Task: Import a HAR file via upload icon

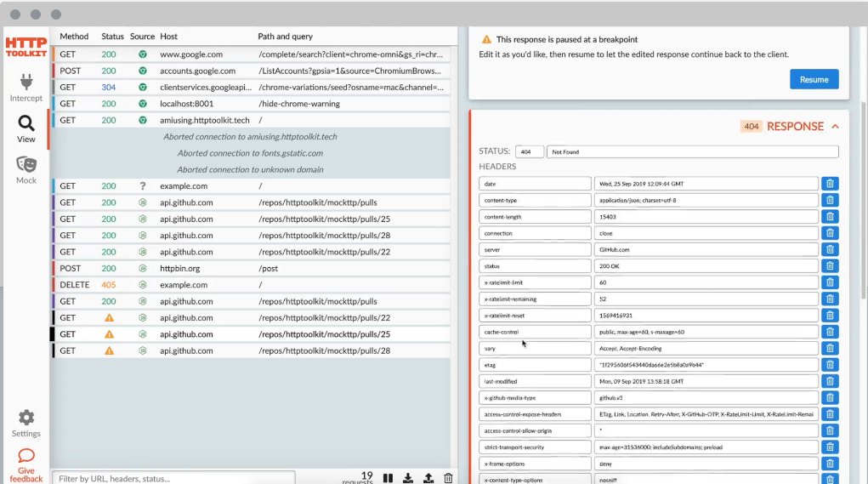Action: [x=428, y=478]
